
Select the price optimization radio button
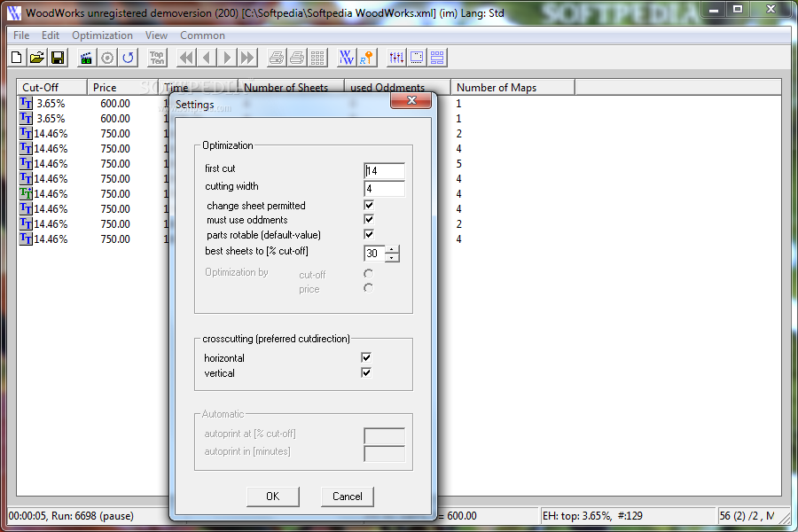369,288
